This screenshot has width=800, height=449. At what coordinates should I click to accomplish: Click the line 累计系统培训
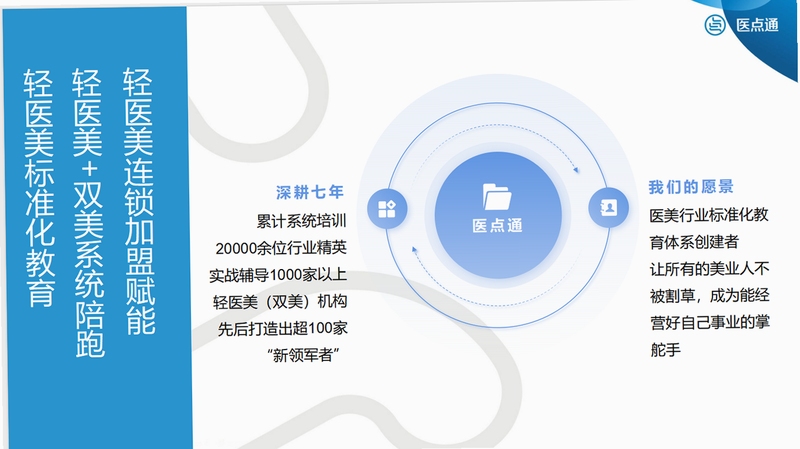(x=302, y=221)
